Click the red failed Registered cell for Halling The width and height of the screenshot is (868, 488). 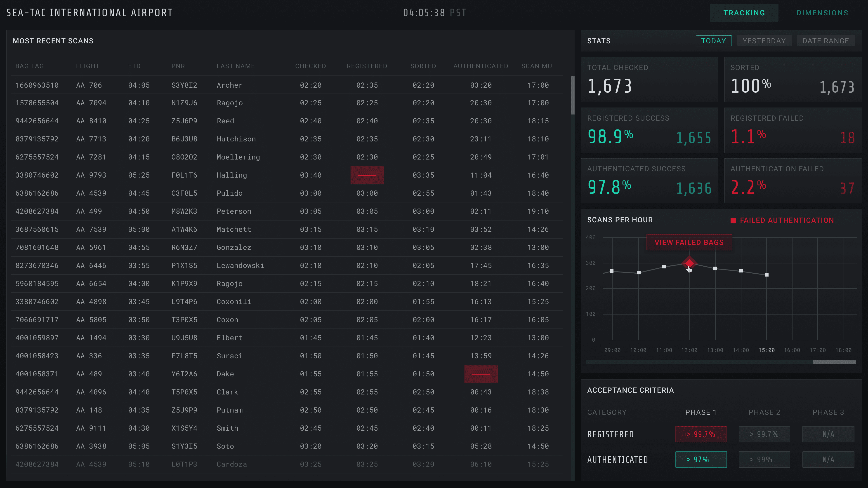[367, 175]
